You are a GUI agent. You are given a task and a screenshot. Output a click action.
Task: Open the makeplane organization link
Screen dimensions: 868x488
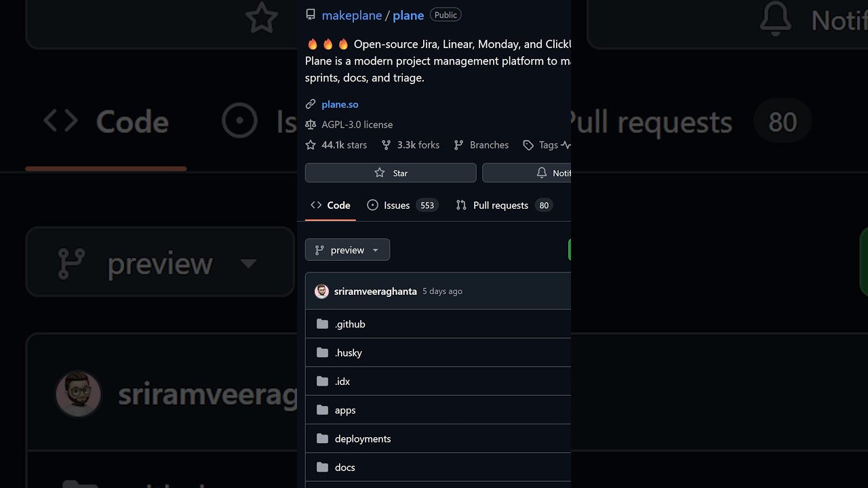tap(351, 15)
